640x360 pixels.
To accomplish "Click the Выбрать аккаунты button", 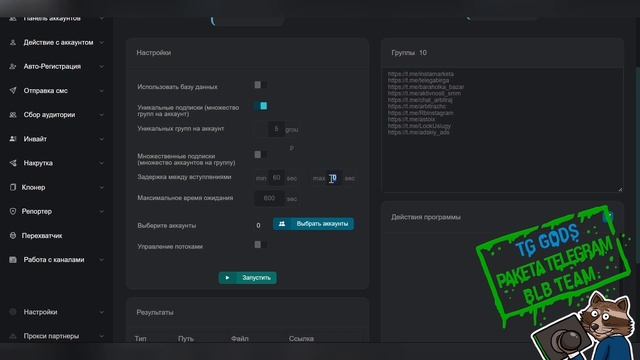I will [313, 224].
